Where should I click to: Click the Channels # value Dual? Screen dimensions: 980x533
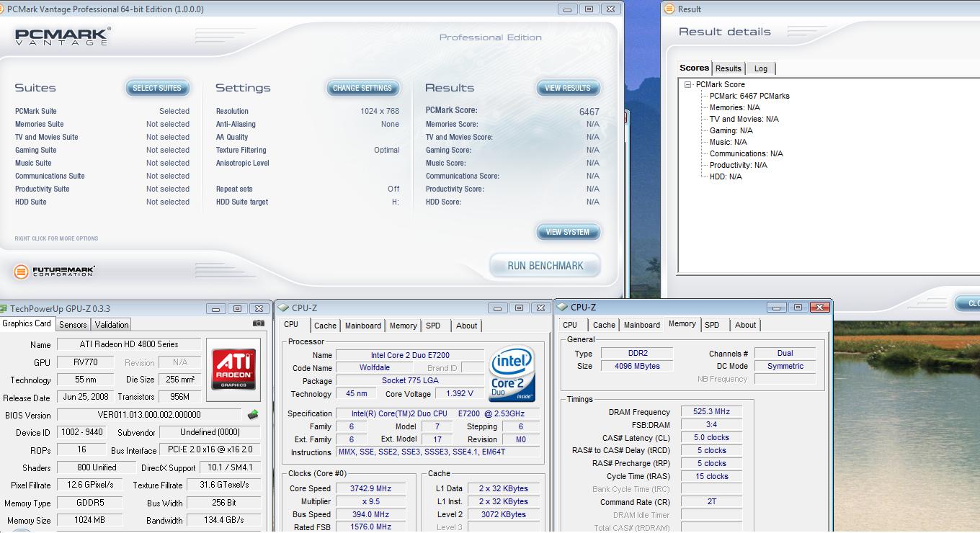click(x=785, y=353)
